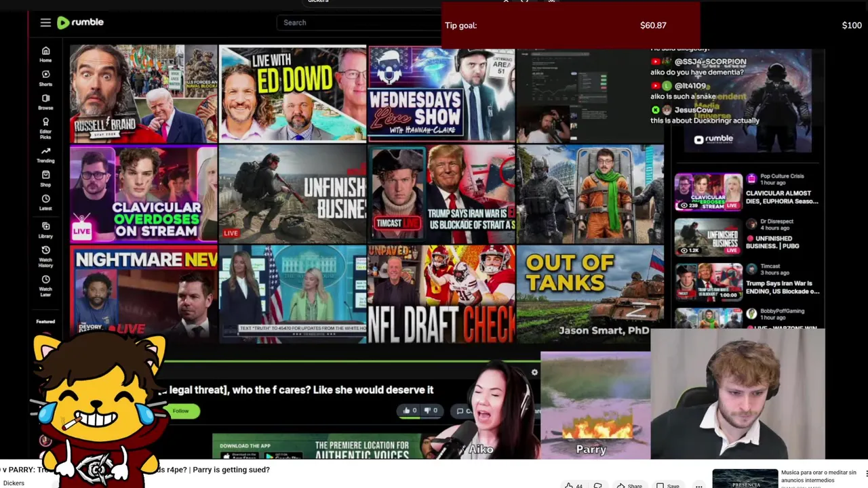
Task: Click the Rumble logo in chat overlay
Action: [x=713, y=139]
